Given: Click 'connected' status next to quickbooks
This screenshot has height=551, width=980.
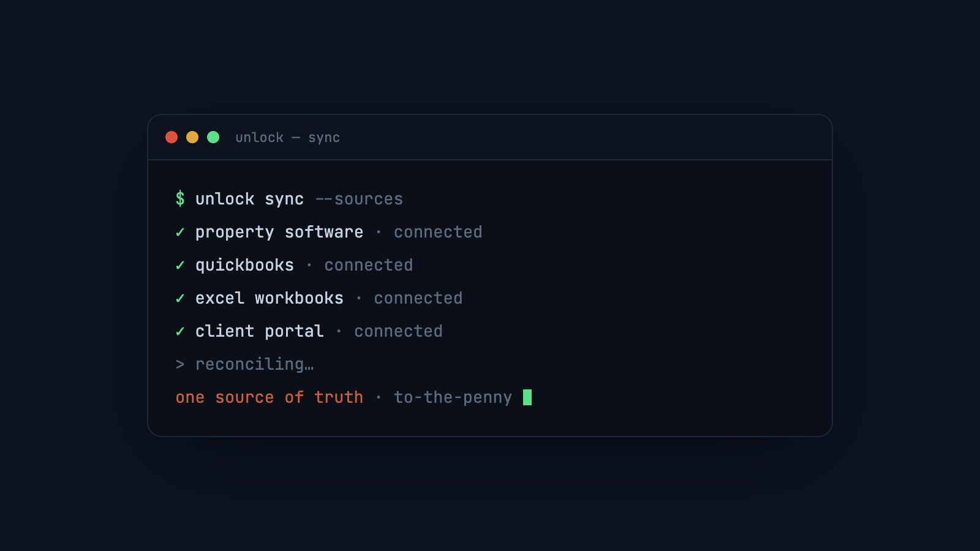Looking at the screenshot, I should point(369,265).
